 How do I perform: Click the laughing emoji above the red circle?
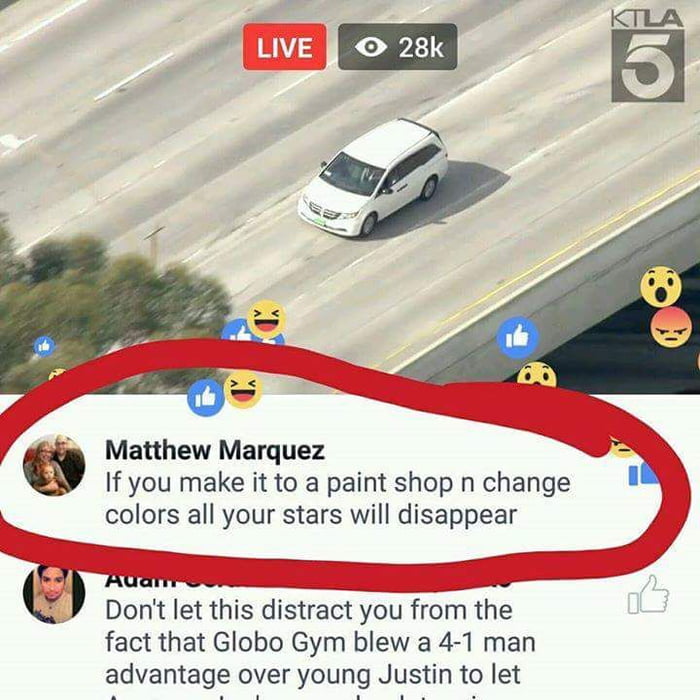[267, 319]
